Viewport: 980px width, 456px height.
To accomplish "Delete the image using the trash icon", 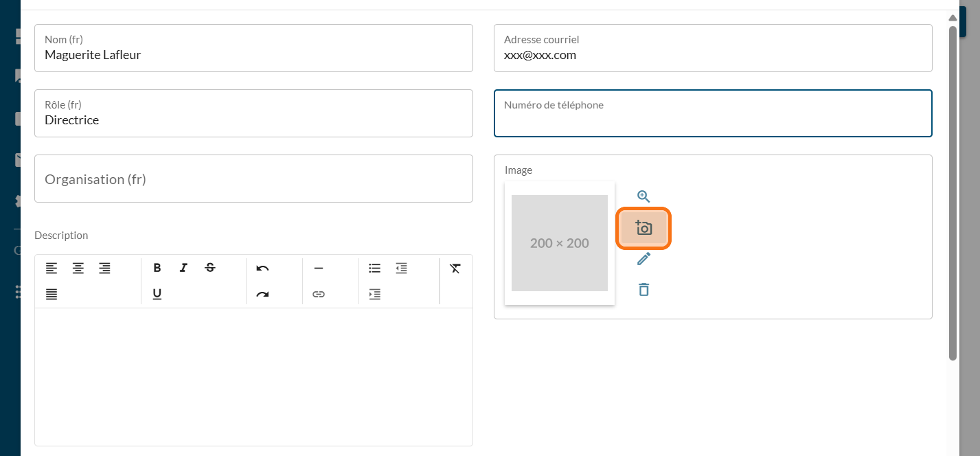I will [643, 289].
